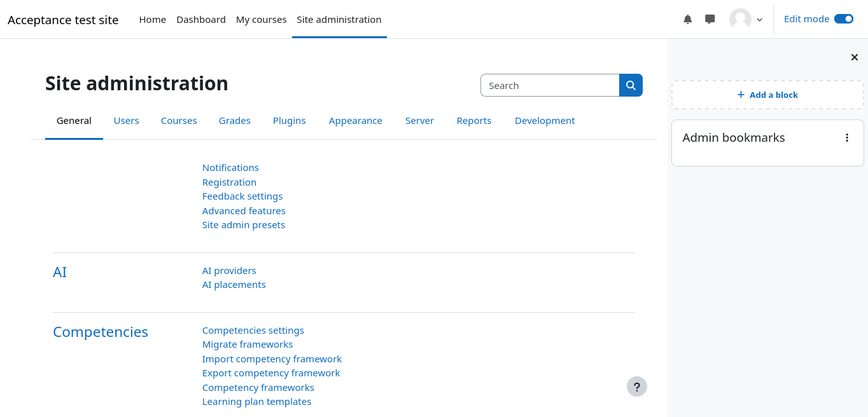
Task: Click the help question mark button
Action: [x=636, y=386]
